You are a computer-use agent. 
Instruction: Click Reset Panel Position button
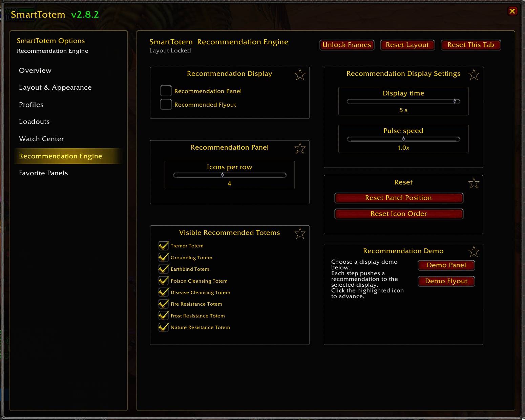pos(399,198)
